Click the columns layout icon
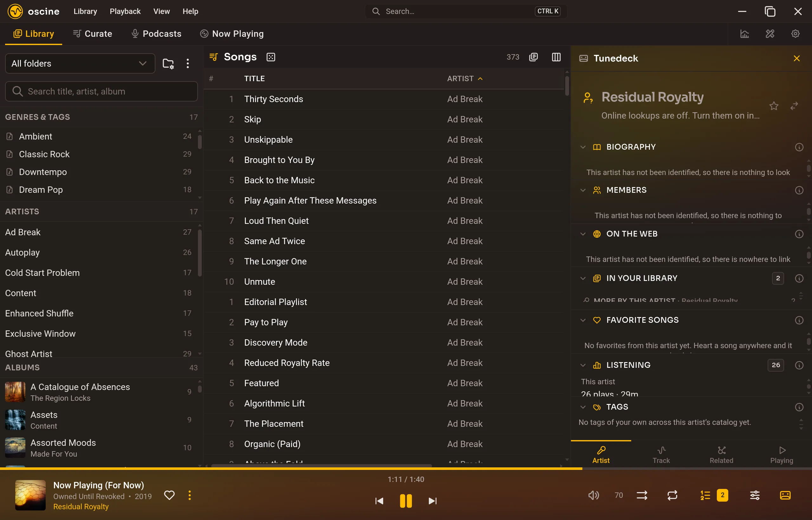This screenshot has height=520, width=812. click(x=556, y=57)
